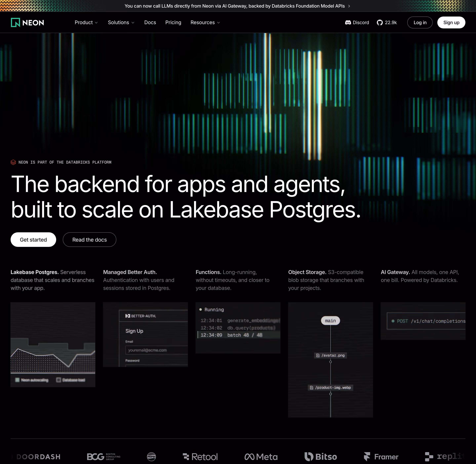Image resolution: width=476 pixels, height=464 pixels.
Task: Click the Object Storage branch diagram
Action: click(331, 360)
